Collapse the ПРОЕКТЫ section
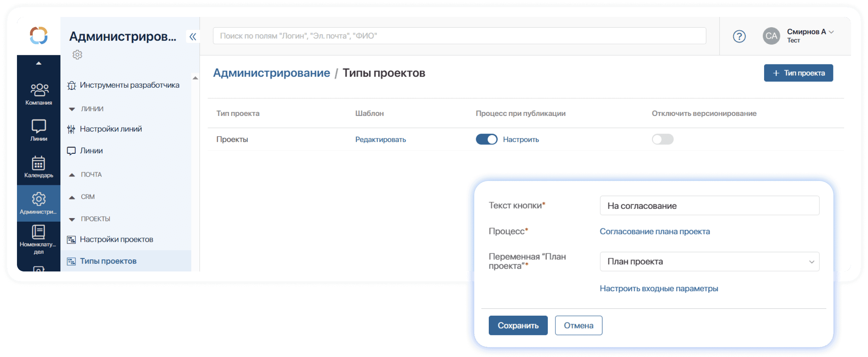The image size is (868, 357). (x=72, y=219)
